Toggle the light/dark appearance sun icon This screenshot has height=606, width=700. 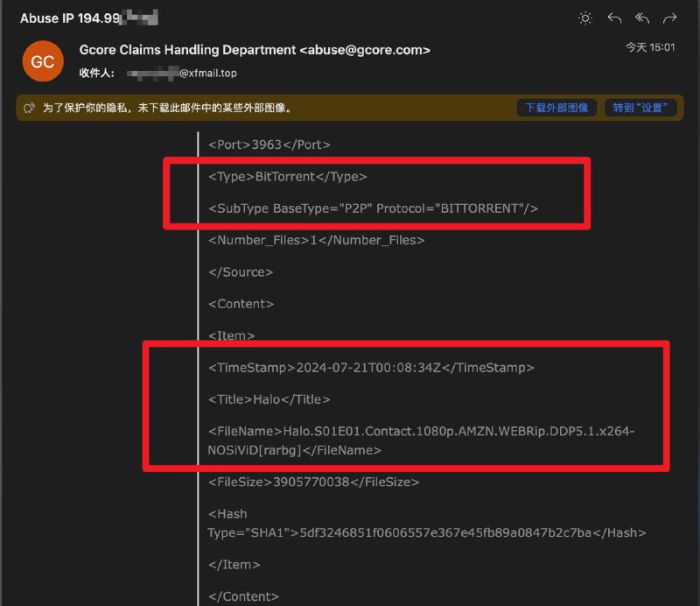tap(585, 18)
